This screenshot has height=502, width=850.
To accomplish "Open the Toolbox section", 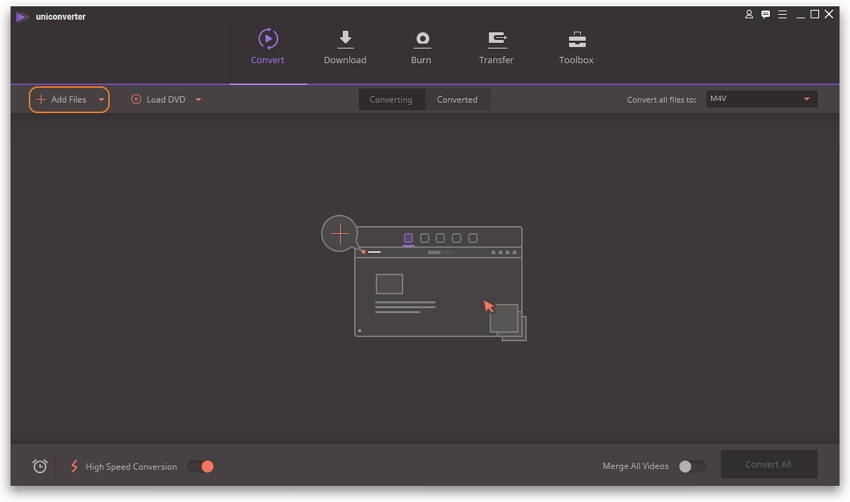I will (x=576, y=47).
